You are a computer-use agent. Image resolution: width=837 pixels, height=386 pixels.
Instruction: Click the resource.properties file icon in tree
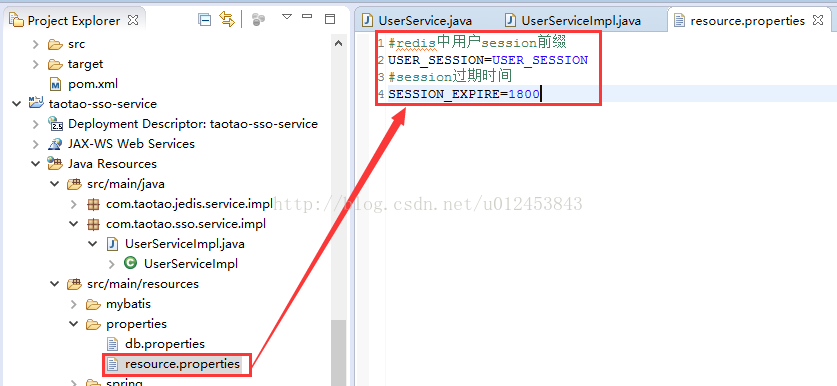tap(112, 364)
